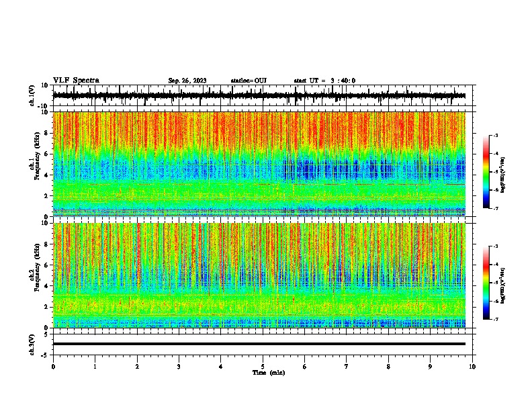Select the date text "Sep. 26, 2023"
Viewport: 532px width, 411px height.
tap(187, 81)
